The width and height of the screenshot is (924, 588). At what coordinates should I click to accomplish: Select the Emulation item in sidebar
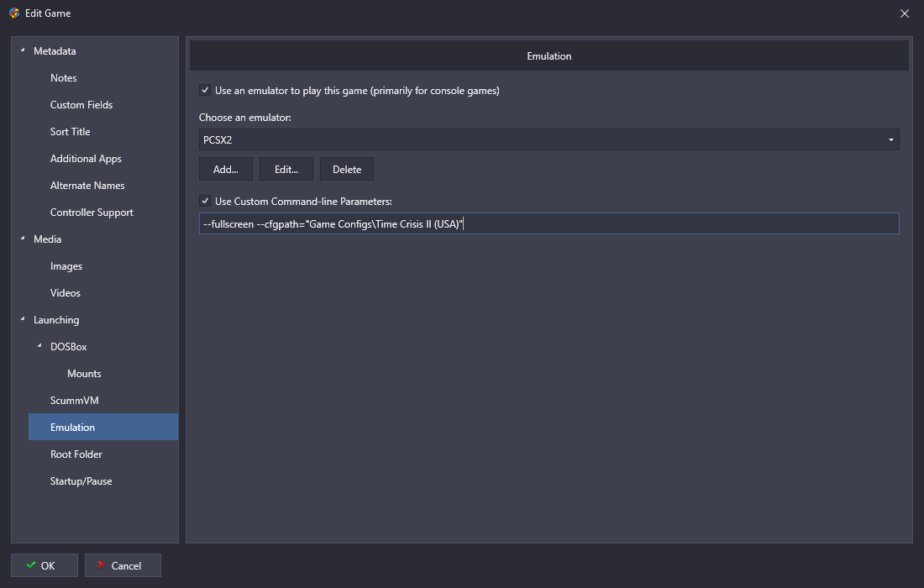103,428
